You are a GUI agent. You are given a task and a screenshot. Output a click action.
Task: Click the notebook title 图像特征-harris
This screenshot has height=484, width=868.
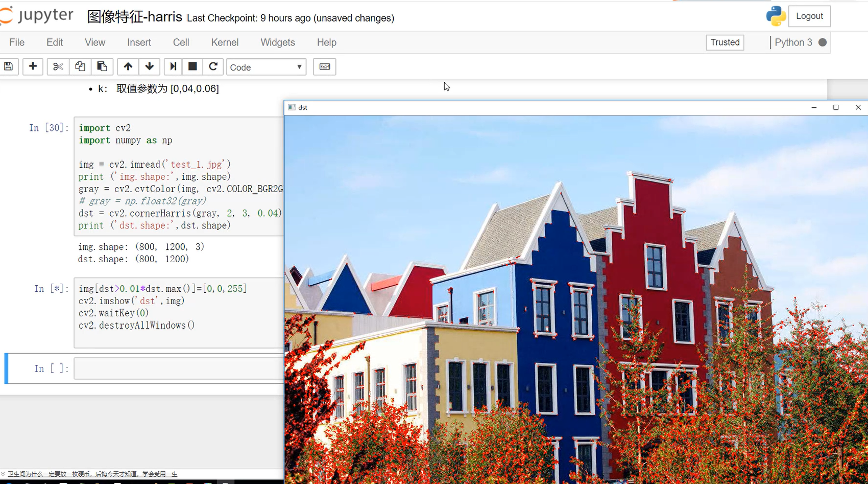click(135, 17)
